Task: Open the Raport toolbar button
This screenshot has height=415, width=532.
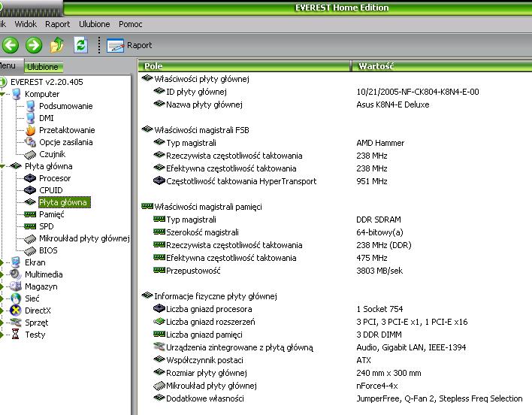Action: pos(129,45)
